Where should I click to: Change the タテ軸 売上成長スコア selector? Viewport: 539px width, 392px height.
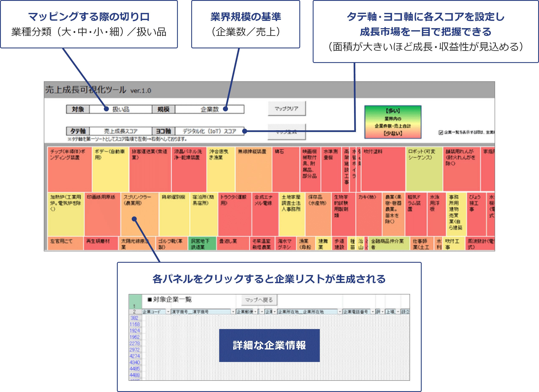[121, 131]
